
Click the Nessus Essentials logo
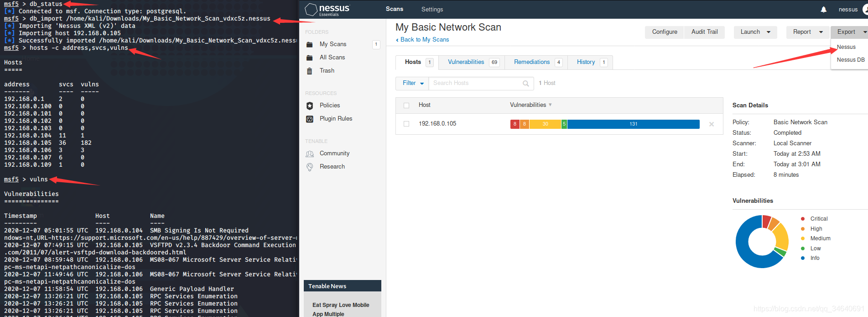point(327,10)
